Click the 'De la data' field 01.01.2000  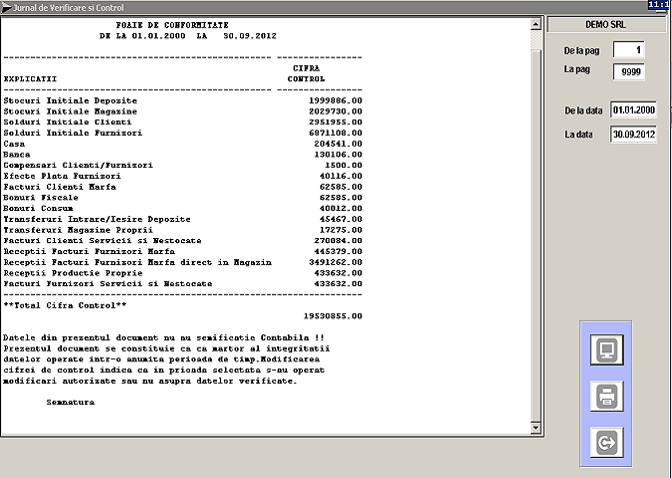pyautogui.click(x=634, y=111)
